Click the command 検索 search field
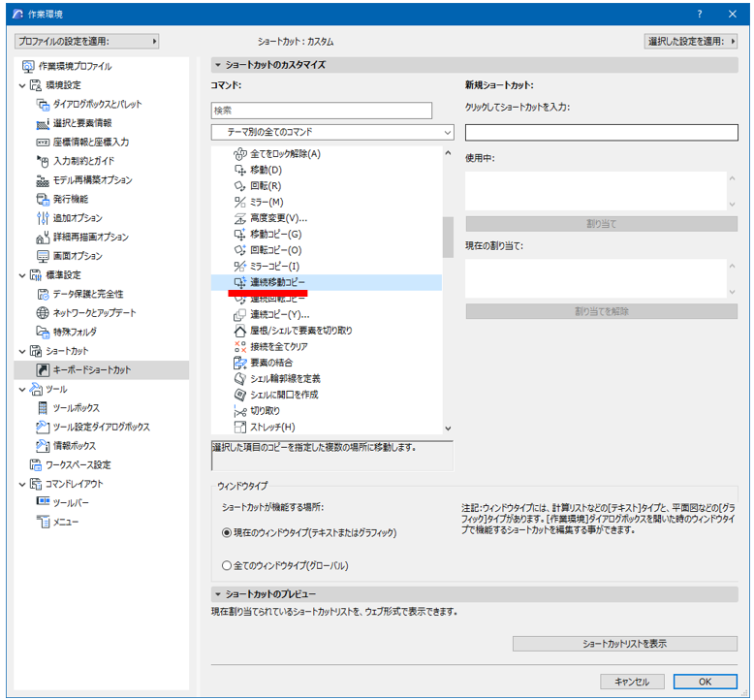Screen dimensions: 754x700 point(321,111)
